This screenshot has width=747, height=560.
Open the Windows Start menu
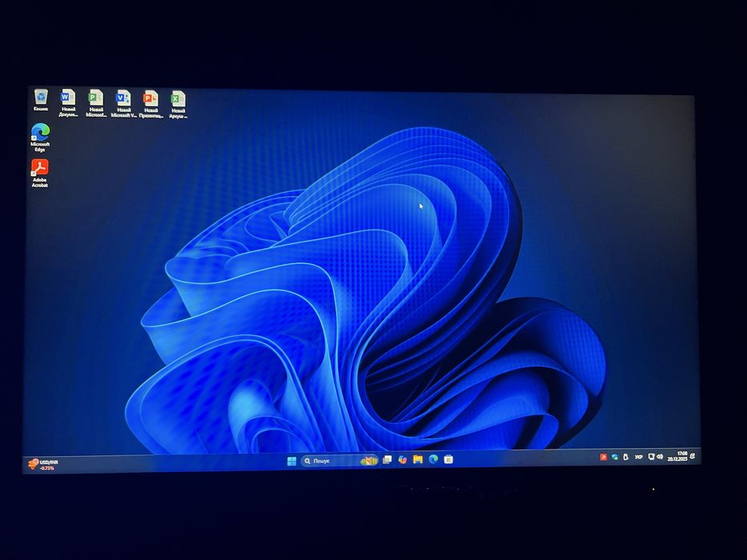pyautogui.click(x=291, y=461)
